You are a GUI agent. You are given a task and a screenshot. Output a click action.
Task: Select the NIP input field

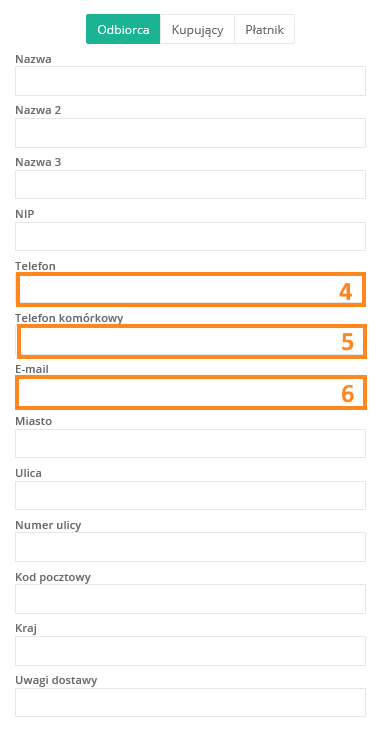point(190,237)
